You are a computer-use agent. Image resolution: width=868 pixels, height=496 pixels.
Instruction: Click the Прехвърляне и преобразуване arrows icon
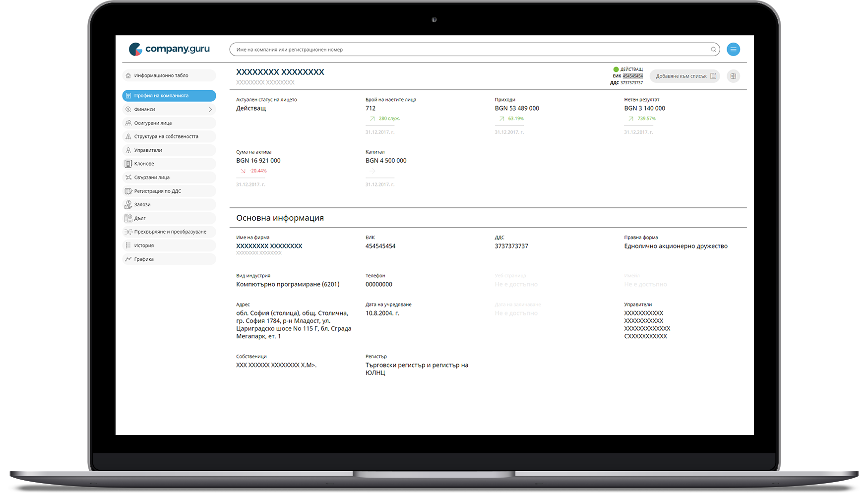128,232
